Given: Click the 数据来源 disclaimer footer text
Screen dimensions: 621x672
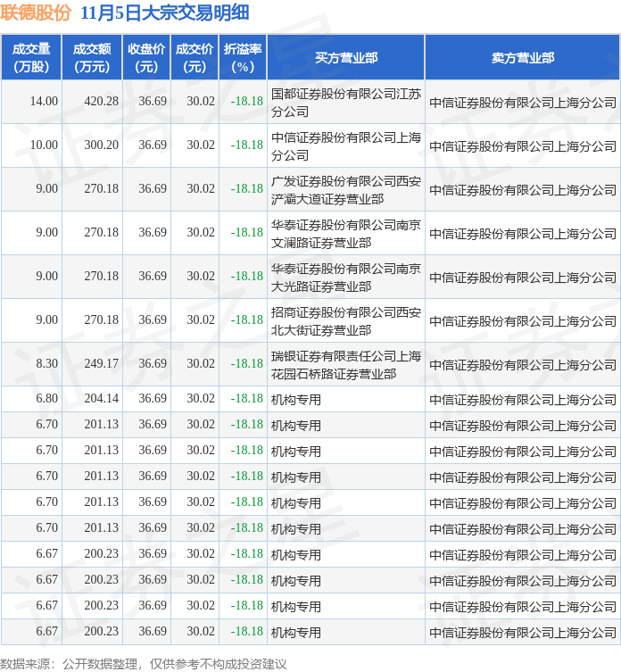Looking at the screenshot, I should click(x=144, y=663).
